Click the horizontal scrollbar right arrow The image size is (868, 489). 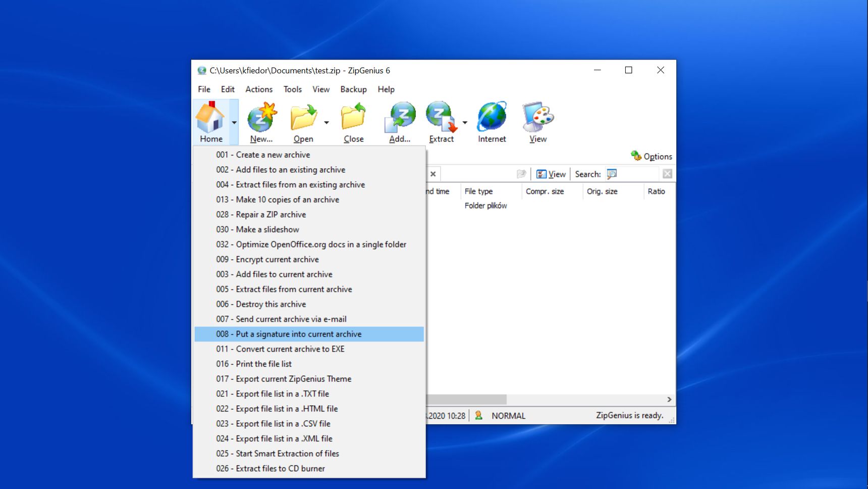tap(669, 400)
